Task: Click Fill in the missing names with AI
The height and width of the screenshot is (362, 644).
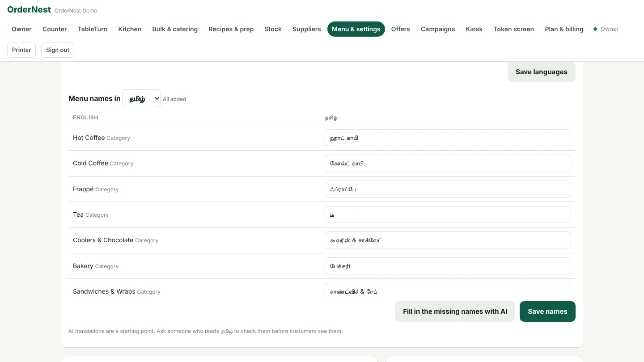Action: [455, 311]
